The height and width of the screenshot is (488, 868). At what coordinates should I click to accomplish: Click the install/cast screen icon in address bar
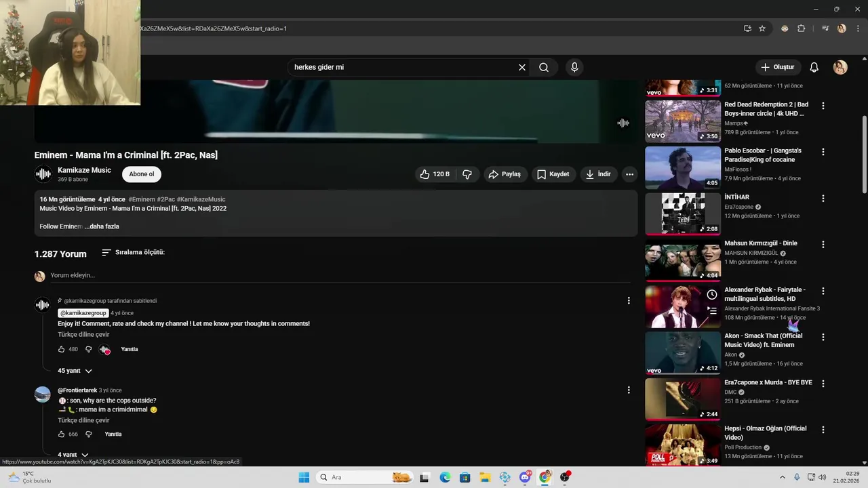[747, 28]
